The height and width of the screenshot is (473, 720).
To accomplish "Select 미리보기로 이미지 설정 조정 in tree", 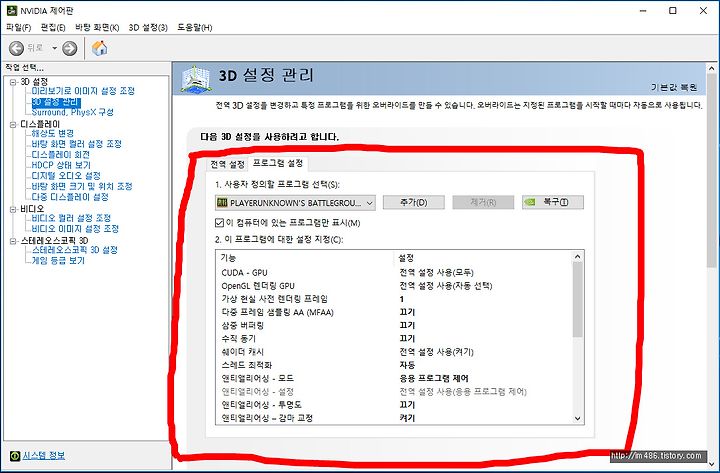I will pyautogui.click(x=83, y=91).
